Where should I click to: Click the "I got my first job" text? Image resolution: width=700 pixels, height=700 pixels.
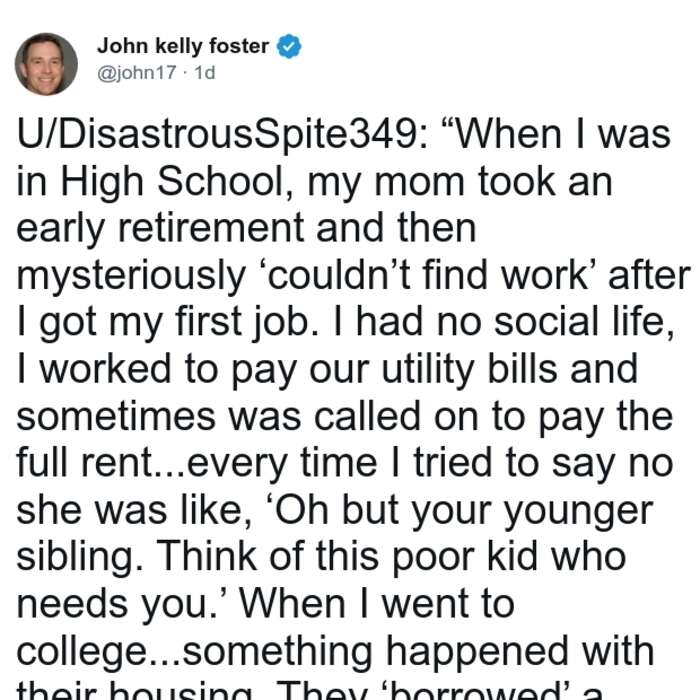[169, 322]
